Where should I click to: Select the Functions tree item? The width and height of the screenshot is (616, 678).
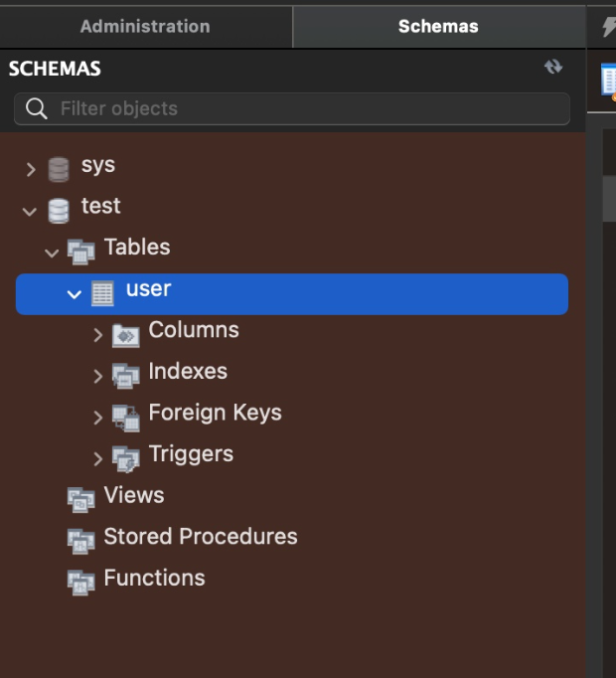coord(154,579)
